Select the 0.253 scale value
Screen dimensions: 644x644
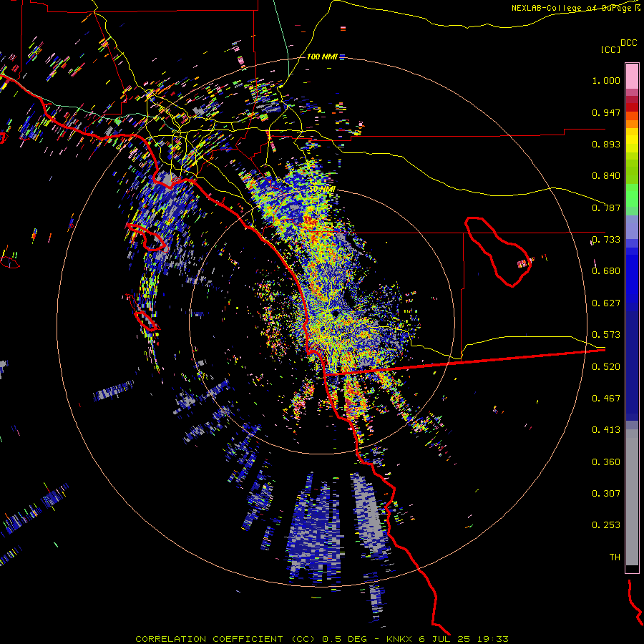point(606,525)
